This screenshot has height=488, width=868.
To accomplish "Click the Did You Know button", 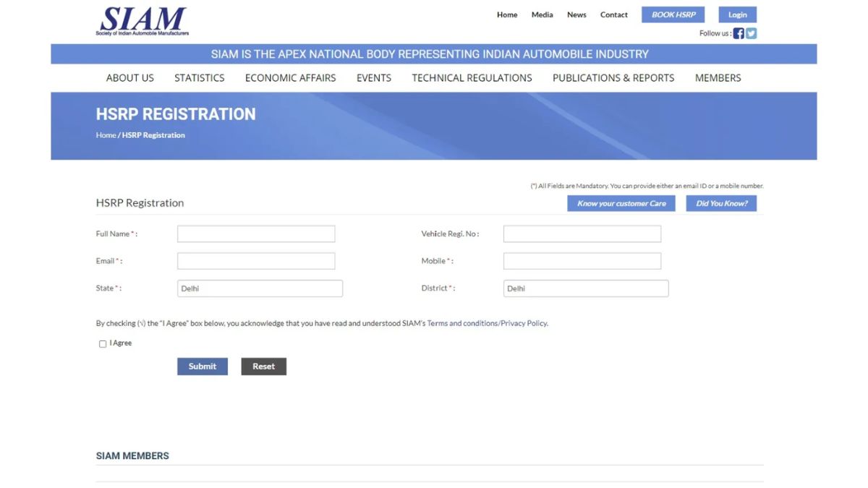I will click(720, 203).
